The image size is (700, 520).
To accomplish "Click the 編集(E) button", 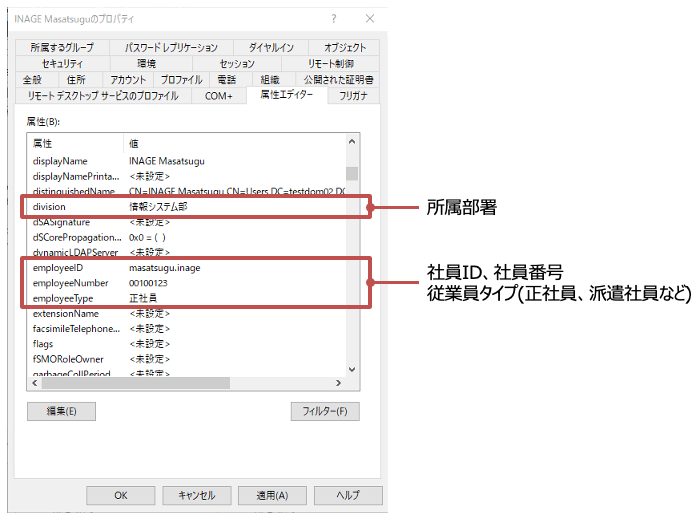I will click(x=62, y=411).
